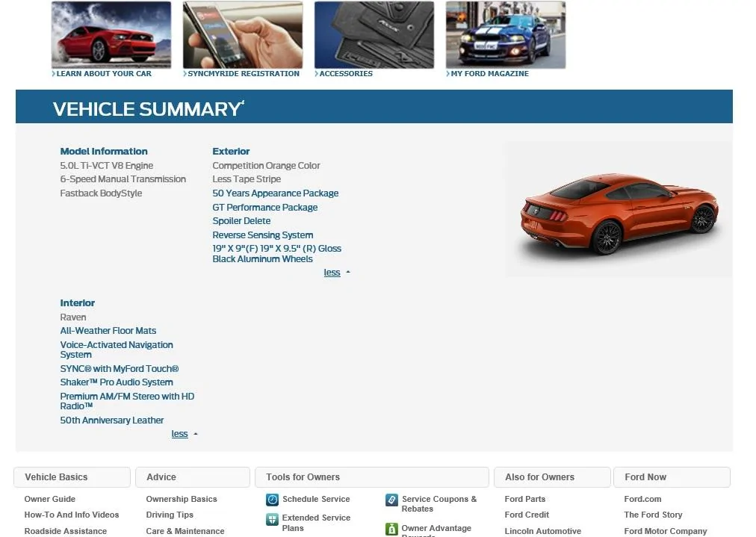Click ACCESSORIES link under the thumbnail
The height and width of the screenshot is (537, 756).
(346, 74)
